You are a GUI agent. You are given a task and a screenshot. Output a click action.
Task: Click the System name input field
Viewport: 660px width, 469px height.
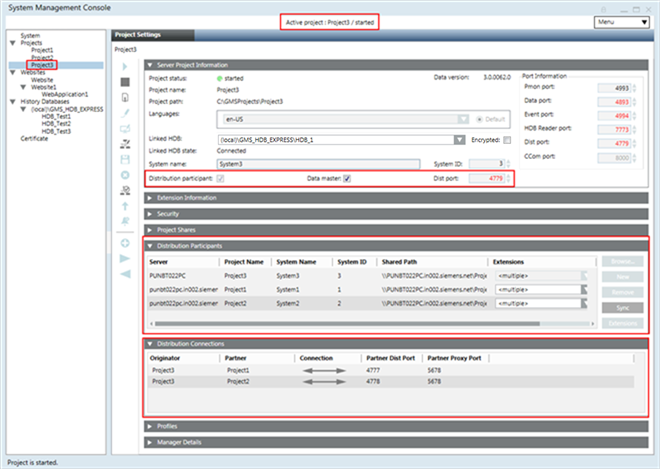point(317,164)
